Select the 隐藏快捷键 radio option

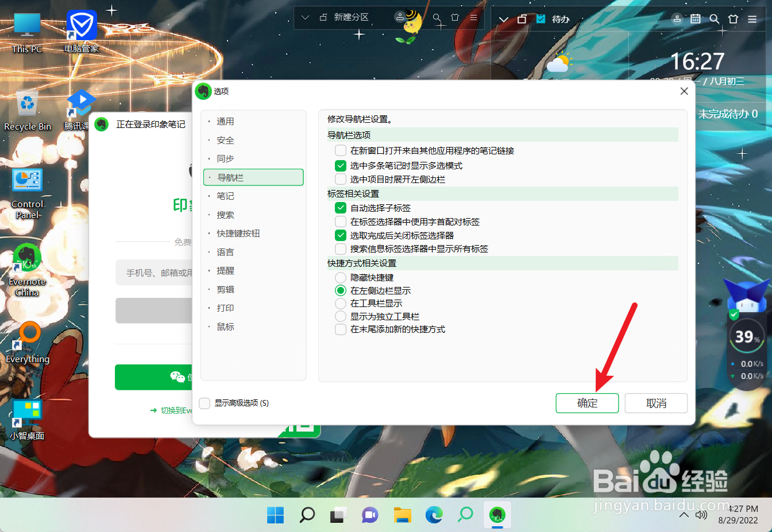(x=341, y=277)
